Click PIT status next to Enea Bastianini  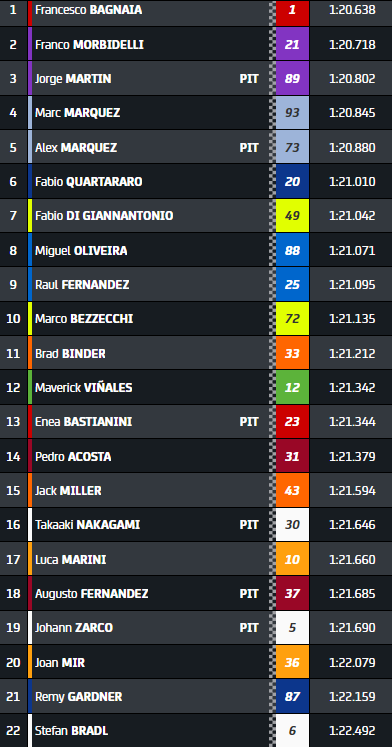(249, 422)
